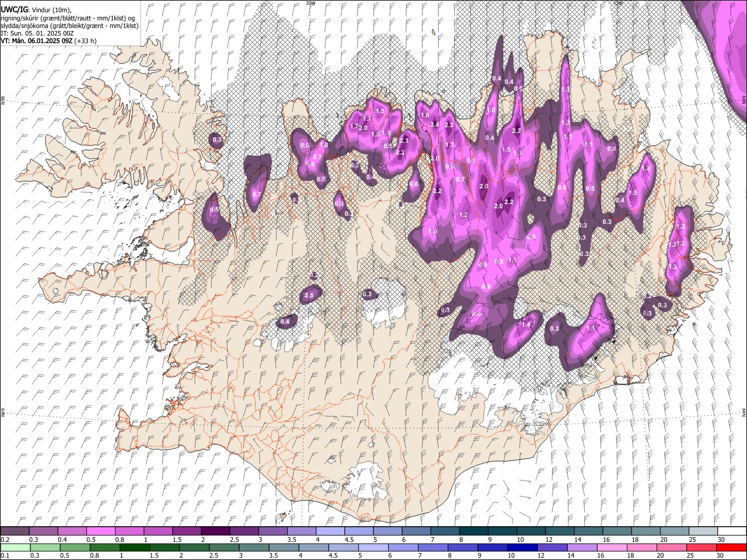Click the '2.4' precipitation value on the map
This screenshot has height=560, width=747.
coord(434,124)
